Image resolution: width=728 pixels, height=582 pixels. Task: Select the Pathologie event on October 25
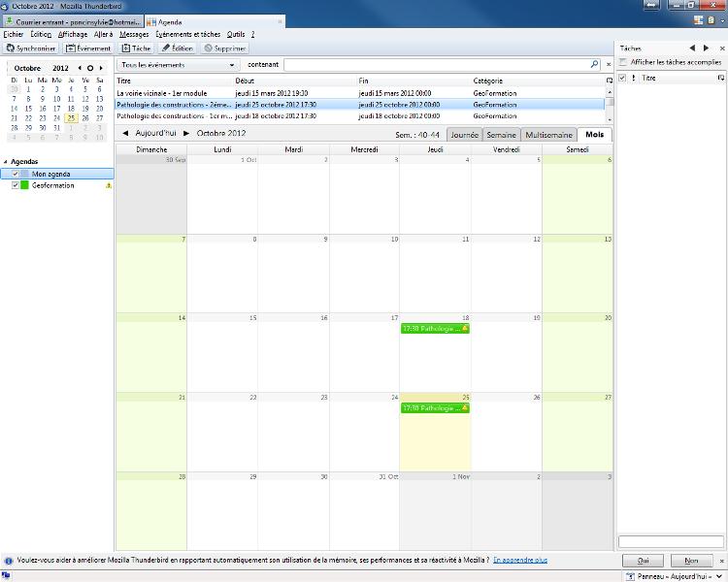[435, 408]
